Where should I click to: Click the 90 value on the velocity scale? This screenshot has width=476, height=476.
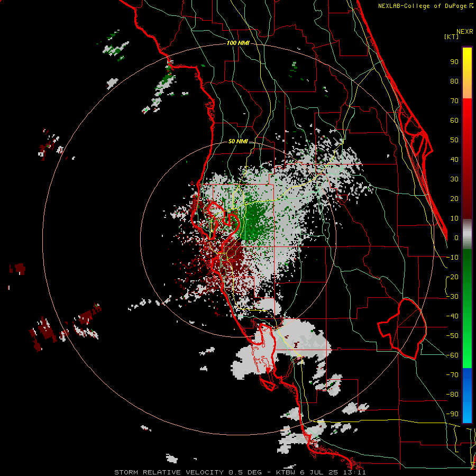pos(454,62)
